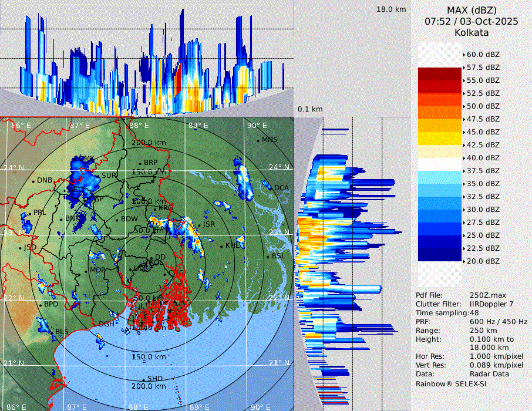Click the MNS station marker on the map

click(258, 140)
